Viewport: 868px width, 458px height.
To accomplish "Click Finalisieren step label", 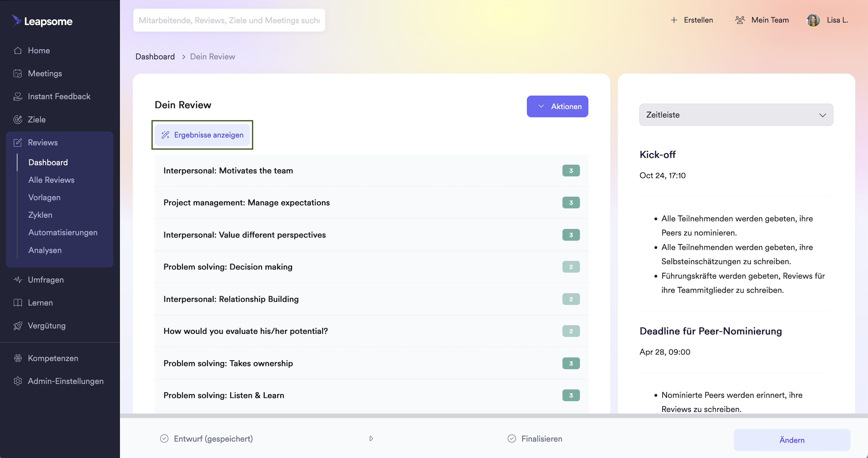I will pos(542,438).
